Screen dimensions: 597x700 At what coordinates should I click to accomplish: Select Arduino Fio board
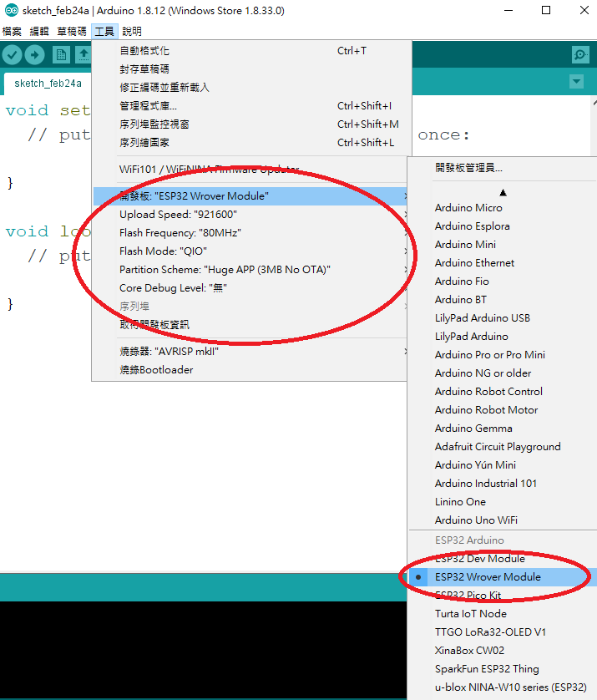click(x=503, y=282)
